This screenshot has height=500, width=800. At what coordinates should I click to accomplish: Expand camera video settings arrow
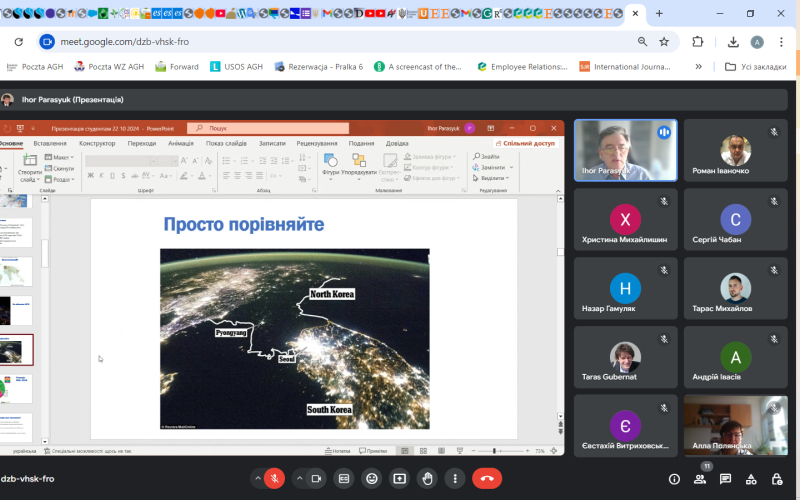299,479
